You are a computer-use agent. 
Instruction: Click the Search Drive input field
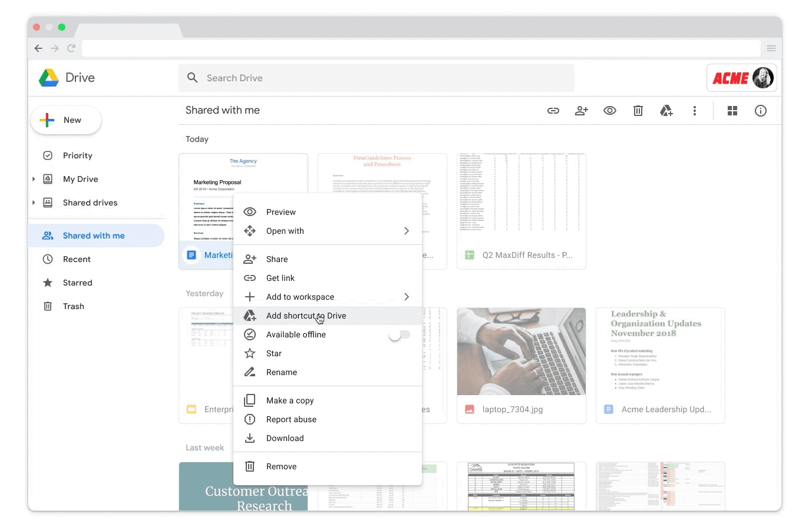[377, 78]
